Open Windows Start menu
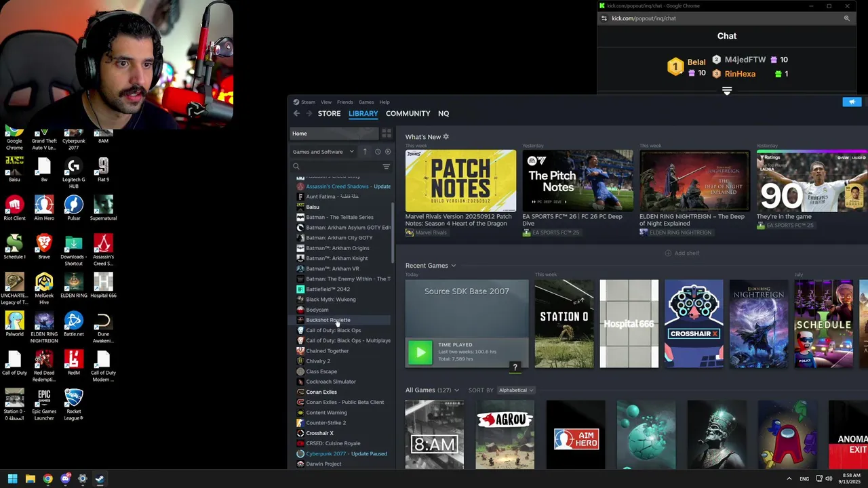The width and height of the screenshot is (868, 488). pos(12,479)
